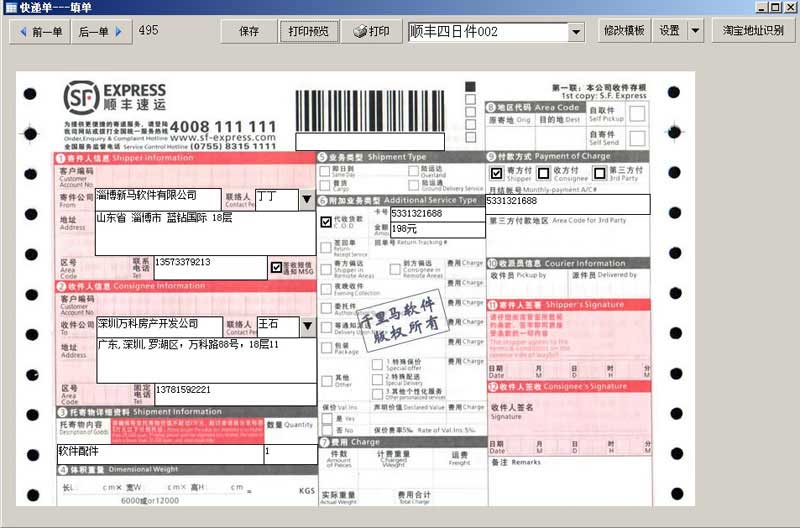
Task: Open the 顺丰四日件002 template dropdown
Action: pyautogui.click(x=575, y=32)
